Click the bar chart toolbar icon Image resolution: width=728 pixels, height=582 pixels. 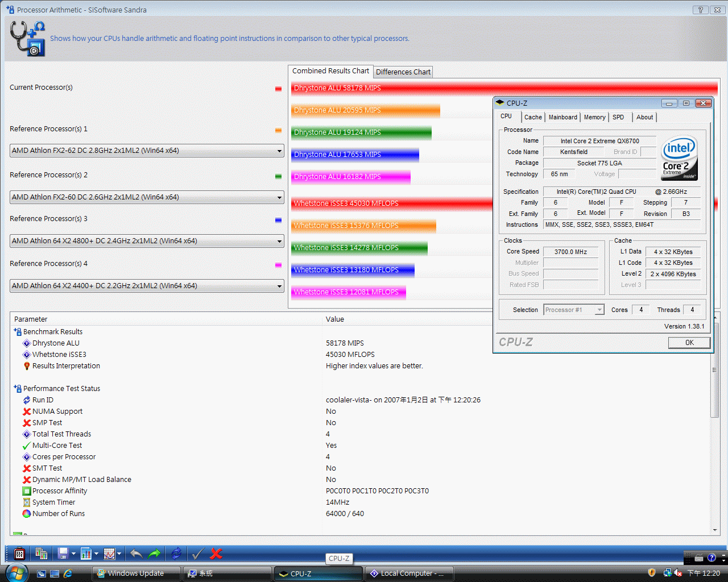point(86,554)
